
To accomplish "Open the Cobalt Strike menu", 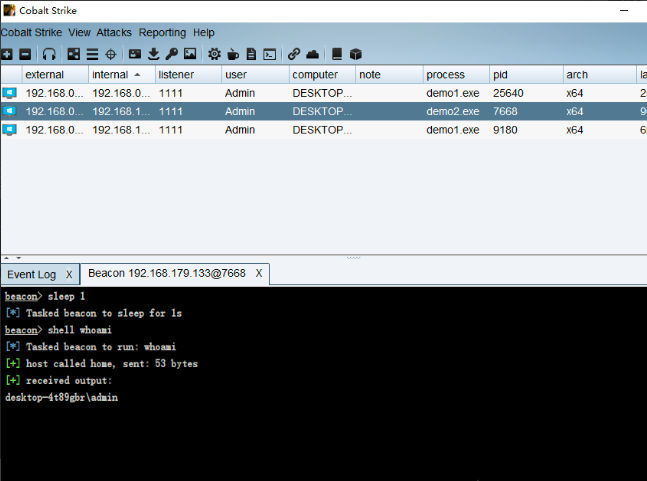I will point(31,33).
